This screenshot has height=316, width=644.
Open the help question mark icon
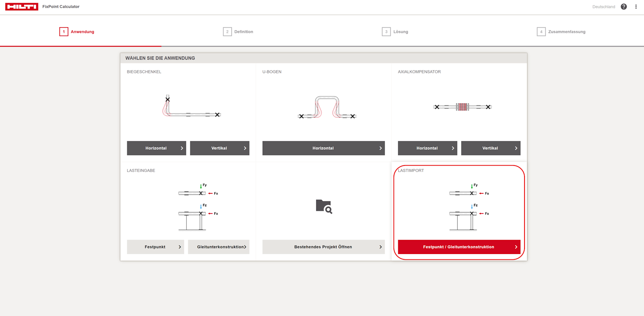(624, 7)
